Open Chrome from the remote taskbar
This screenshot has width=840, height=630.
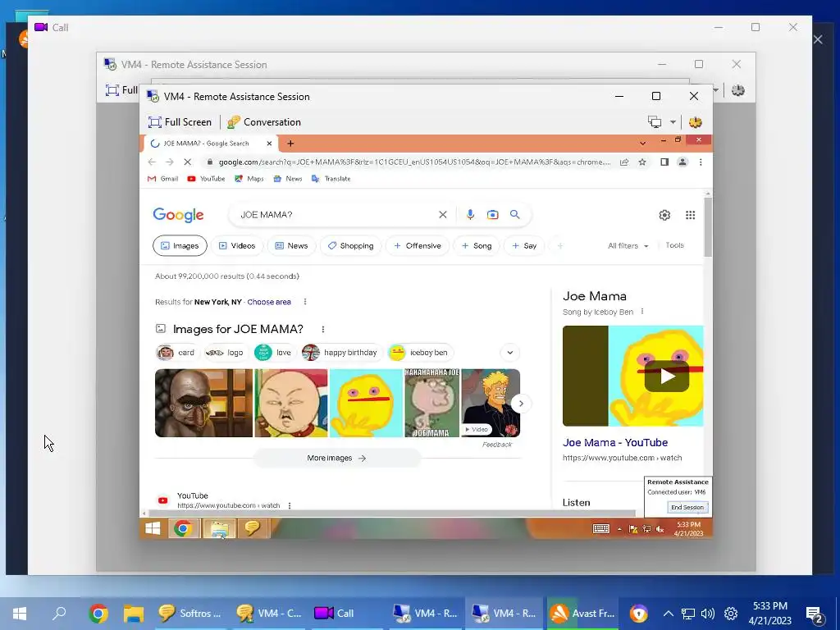coord(183,529)
